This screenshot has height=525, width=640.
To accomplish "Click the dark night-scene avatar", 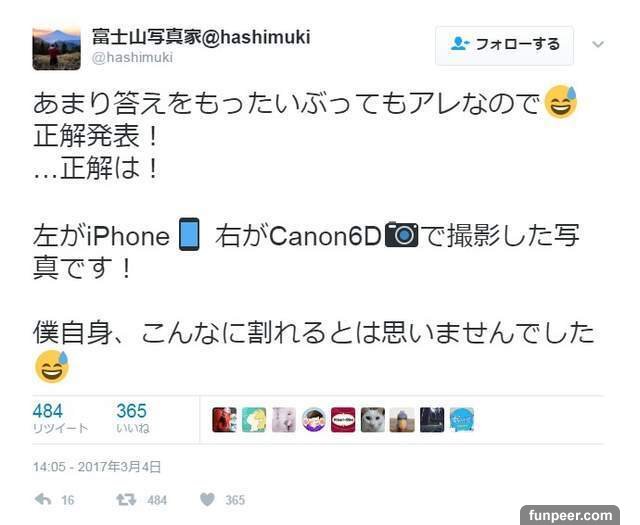I will [x=432, y=420].
